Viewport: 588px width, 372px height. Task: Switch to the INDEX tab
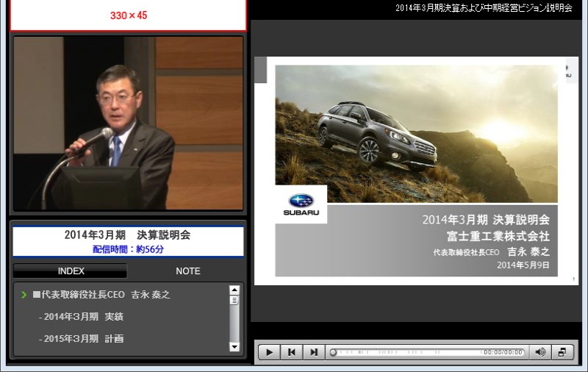coord(70,271)
